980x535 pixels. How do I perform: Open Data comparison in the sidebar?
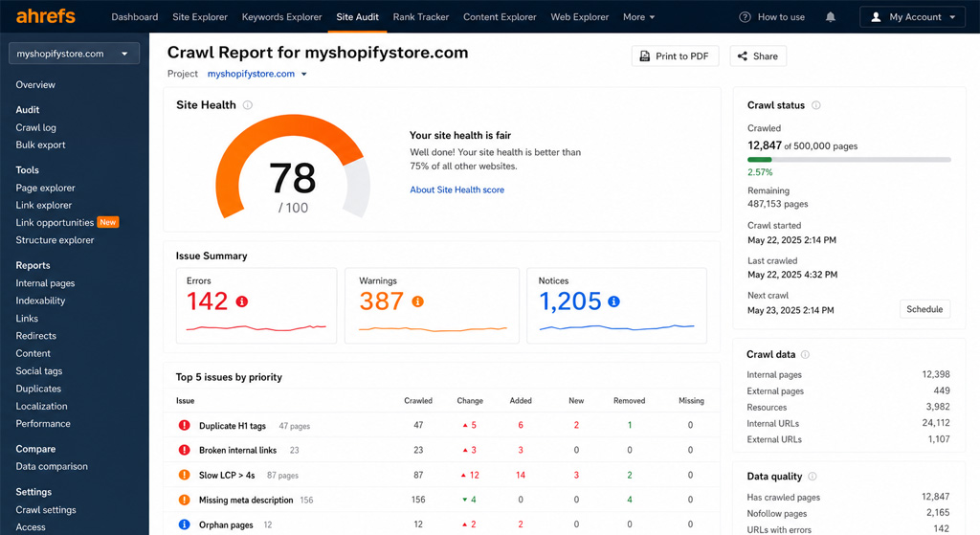[52, 466]
